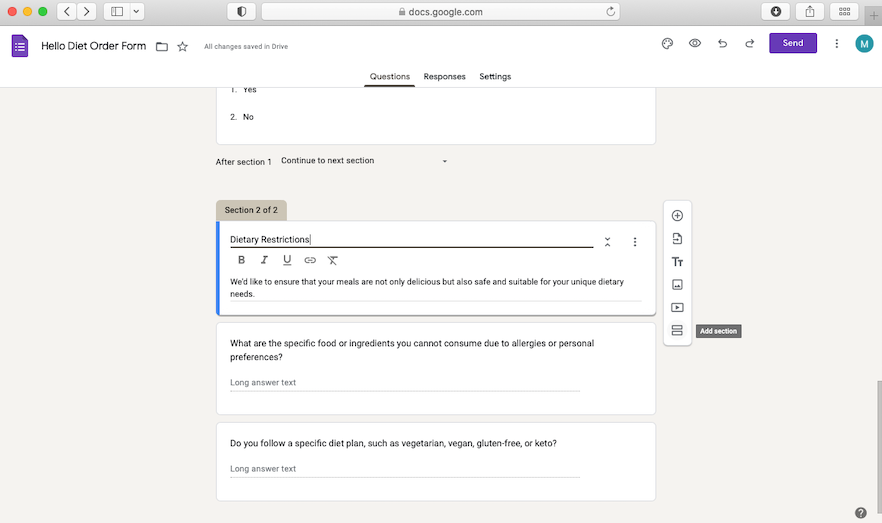Click the purple Send button
This screenshot has width=882, height=523.
coord(792,44)
